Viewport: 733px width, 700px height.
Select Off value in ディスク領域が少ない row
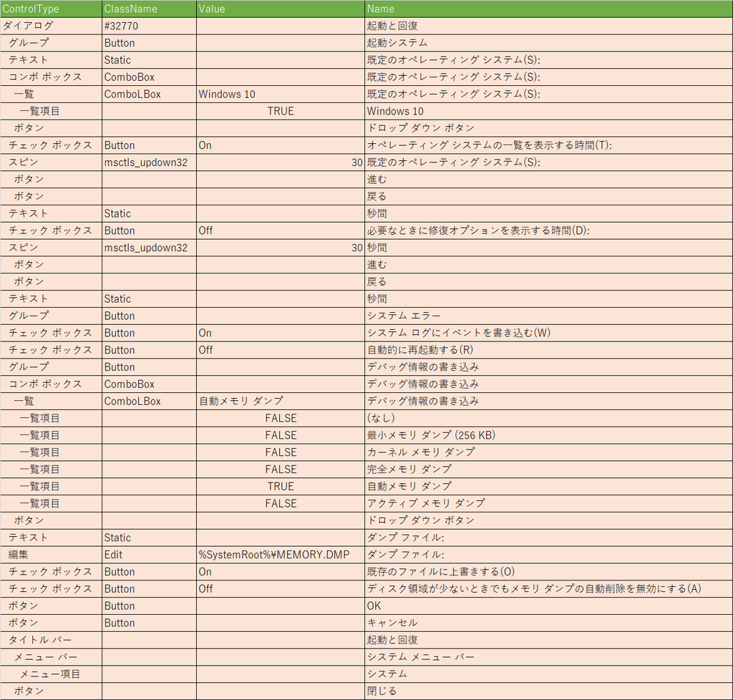tap(280, 589)
